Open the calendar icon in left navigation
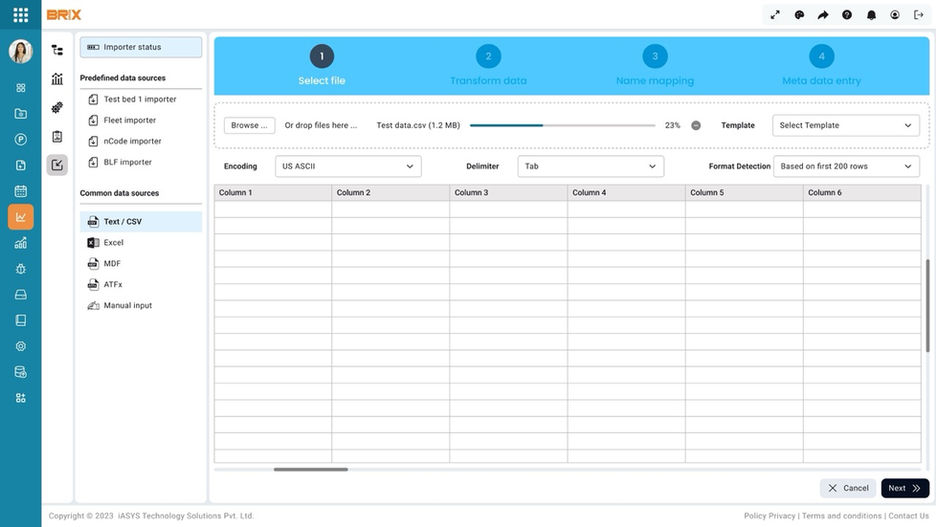This screenshot has height=527, width=936. click(21, 191)
